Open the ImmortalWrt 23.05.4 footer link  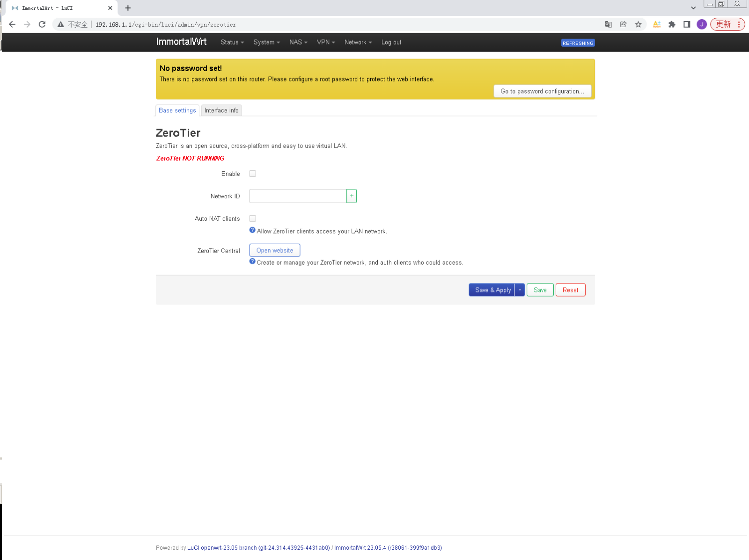tap(388, 548)
